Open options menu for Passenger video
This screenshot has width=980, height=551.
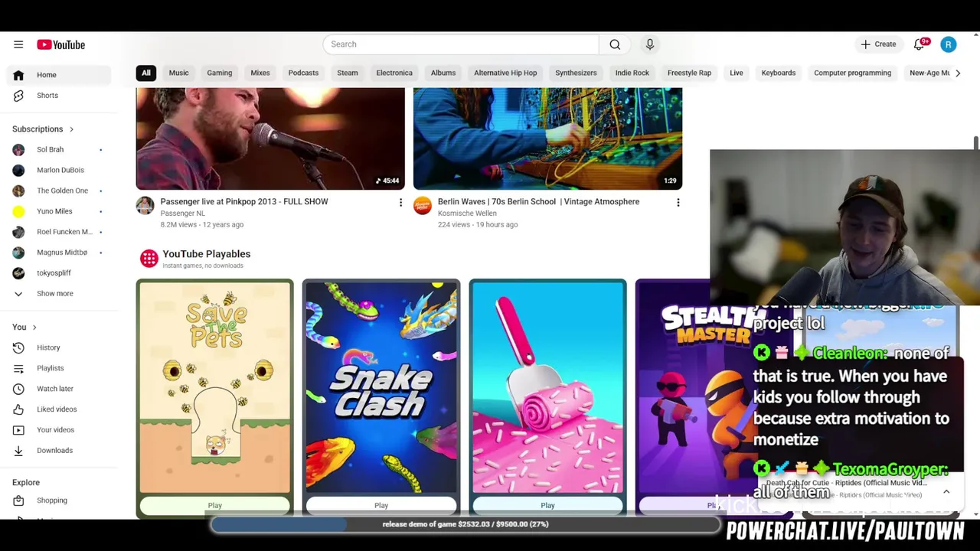click(400, 203)
